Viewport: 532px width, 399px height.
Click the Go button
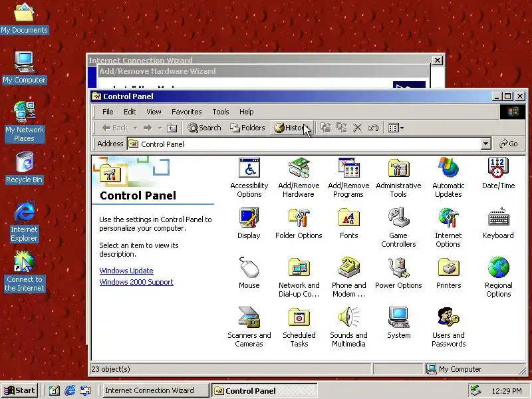click(x=509, y=144)
